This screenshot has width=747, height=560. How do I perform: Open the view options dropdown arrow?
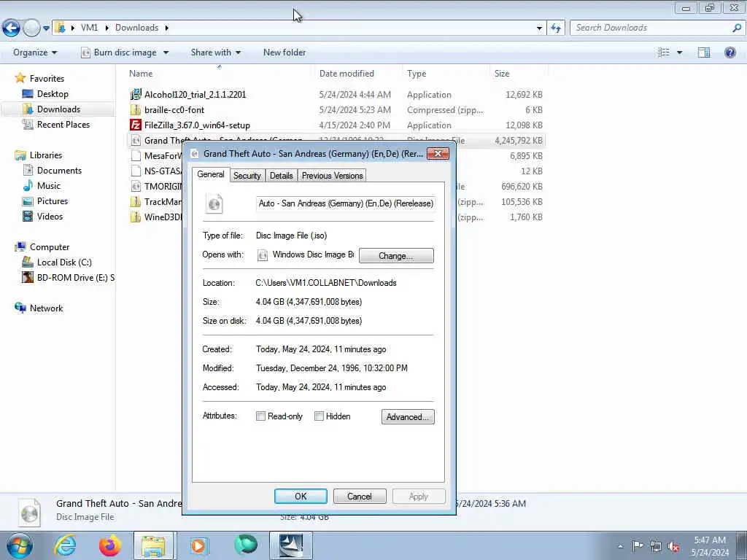(x=679, y=52)
